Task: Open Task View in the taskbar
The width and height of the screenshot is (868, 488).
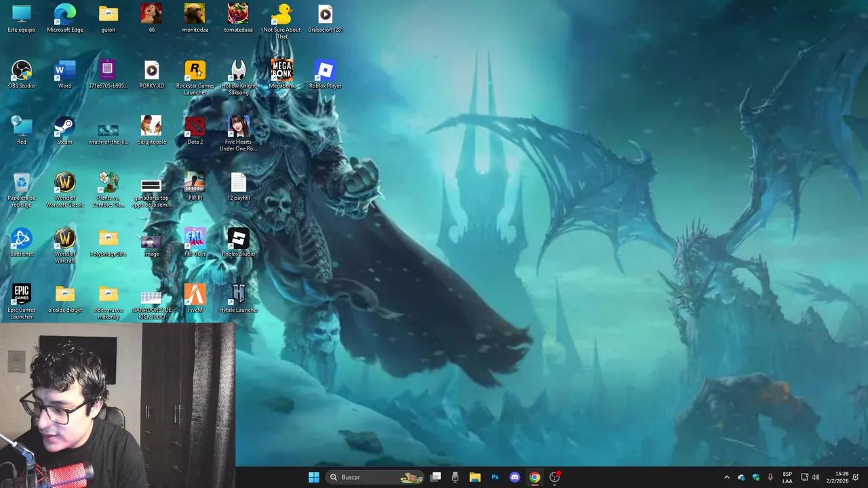Action: pos(436,477)
